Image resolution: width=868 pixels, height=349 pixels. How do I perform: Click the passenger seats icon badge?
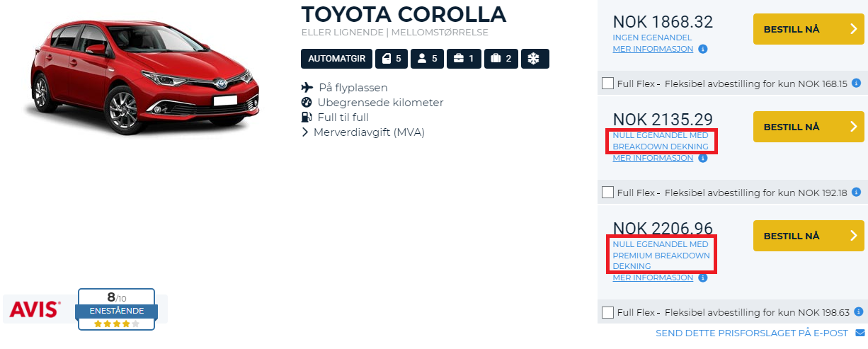[427, 59]
